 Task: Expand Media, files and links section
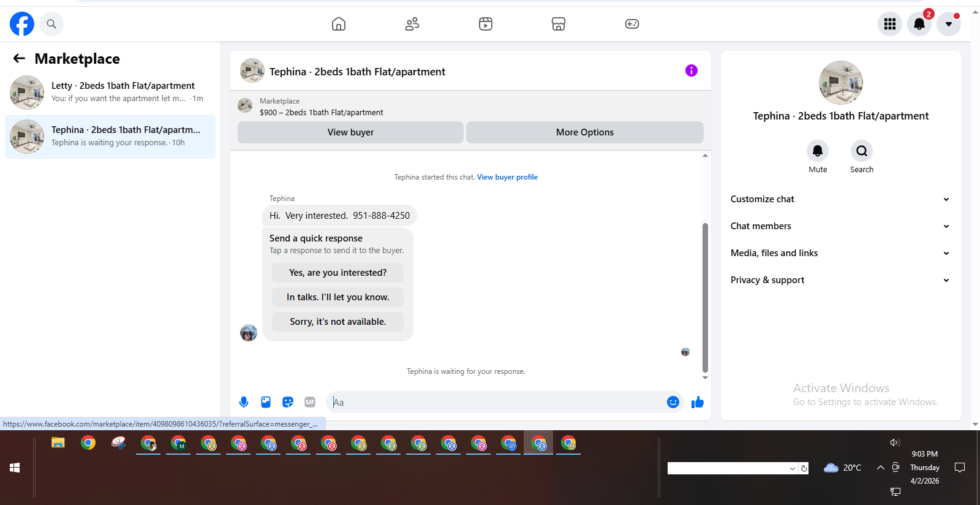840,253
